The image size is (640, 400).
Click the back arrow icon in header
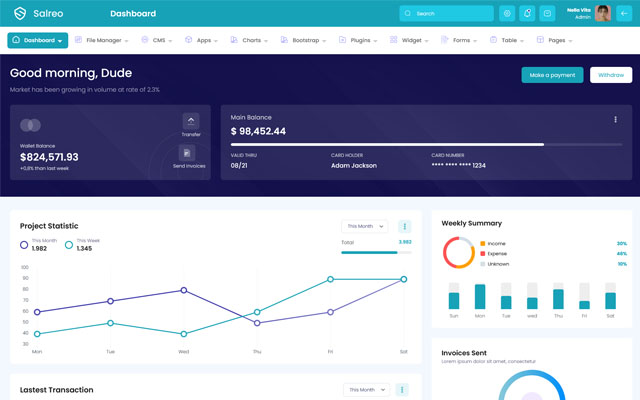tap(624, 13)
